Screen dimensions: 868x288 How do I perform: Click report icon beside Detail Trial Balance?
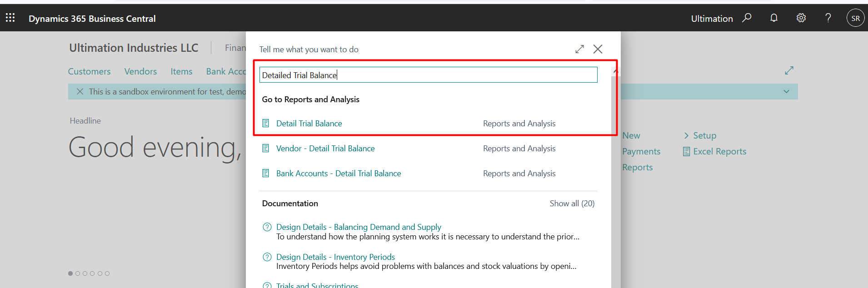[x=266, y=123]
